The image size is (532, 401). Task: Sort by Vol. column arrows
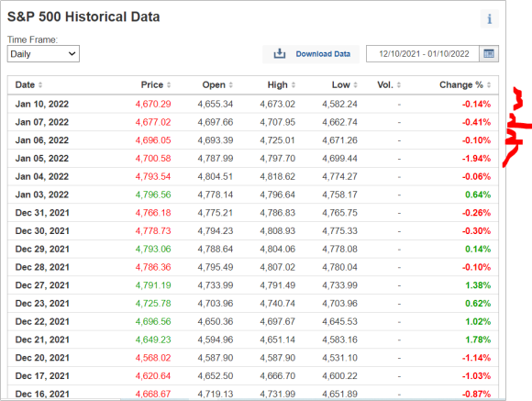pyautogui.click(x=399, y=85)
